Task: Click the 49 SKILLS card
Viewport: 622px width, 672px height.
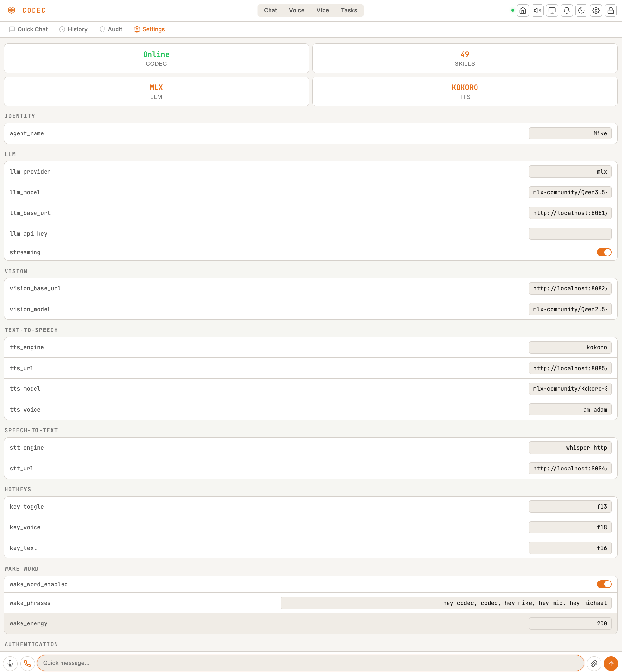Action: point(465,58)
